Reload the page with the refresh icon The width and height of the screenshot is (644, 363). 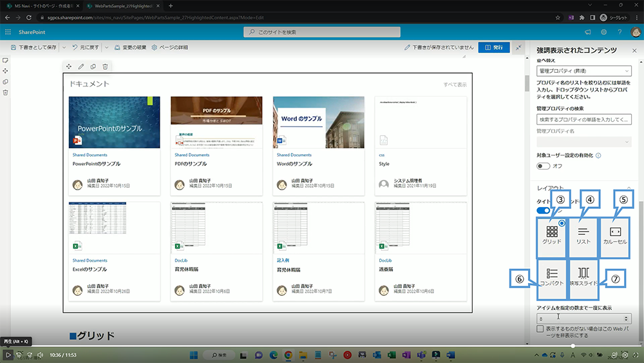click(29, 17)
